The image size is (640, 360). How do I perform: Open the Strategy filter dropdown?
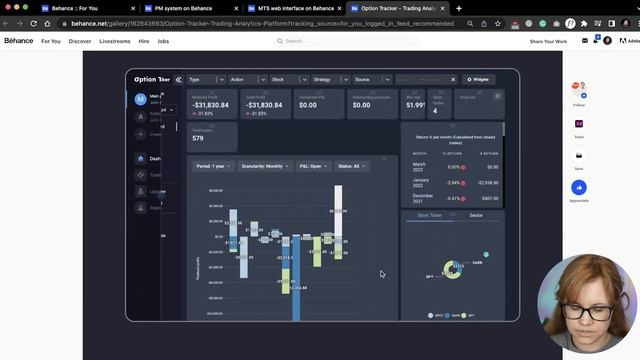tap(331, 80)
